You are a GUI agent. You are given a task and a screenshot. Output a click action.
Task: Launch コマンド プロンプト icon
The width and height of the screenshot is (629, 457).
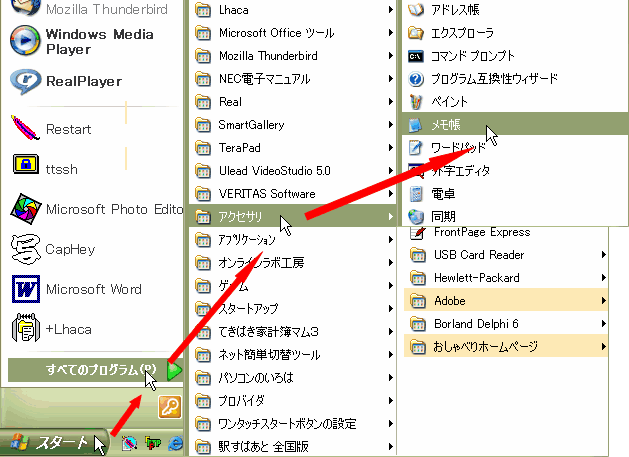point(416,56)
